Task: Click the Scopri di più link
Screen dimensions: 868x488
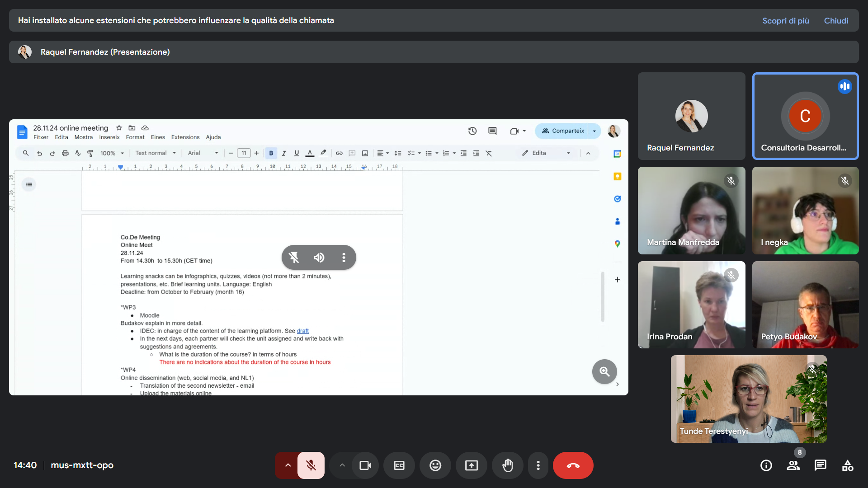Action: 786,21
